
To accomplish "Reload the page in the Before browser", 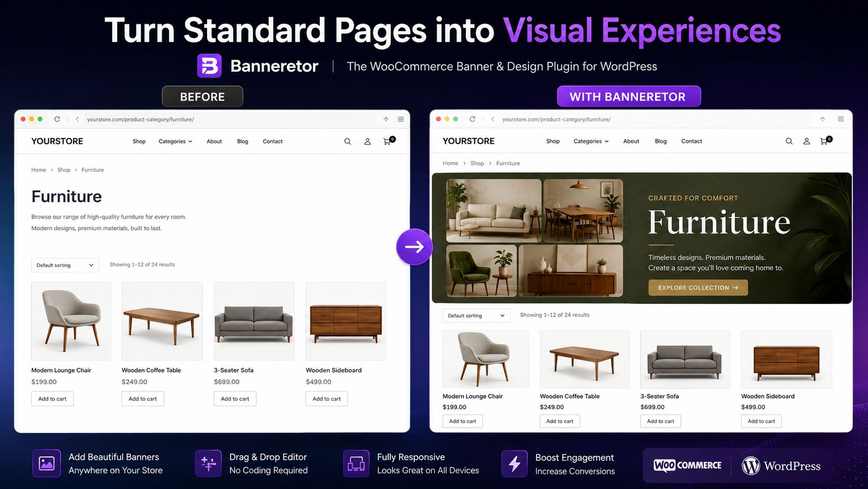I will [57, 119].
